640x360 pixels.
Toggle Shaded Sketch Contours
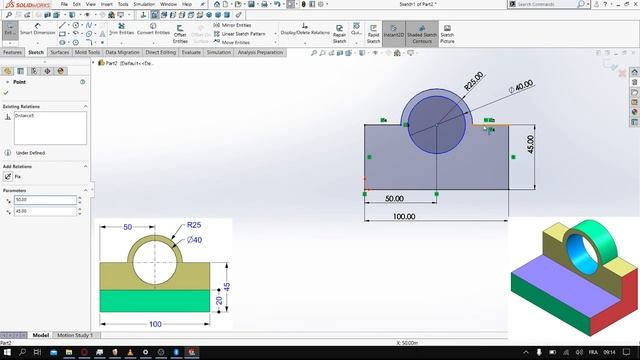tap(422, 34)
